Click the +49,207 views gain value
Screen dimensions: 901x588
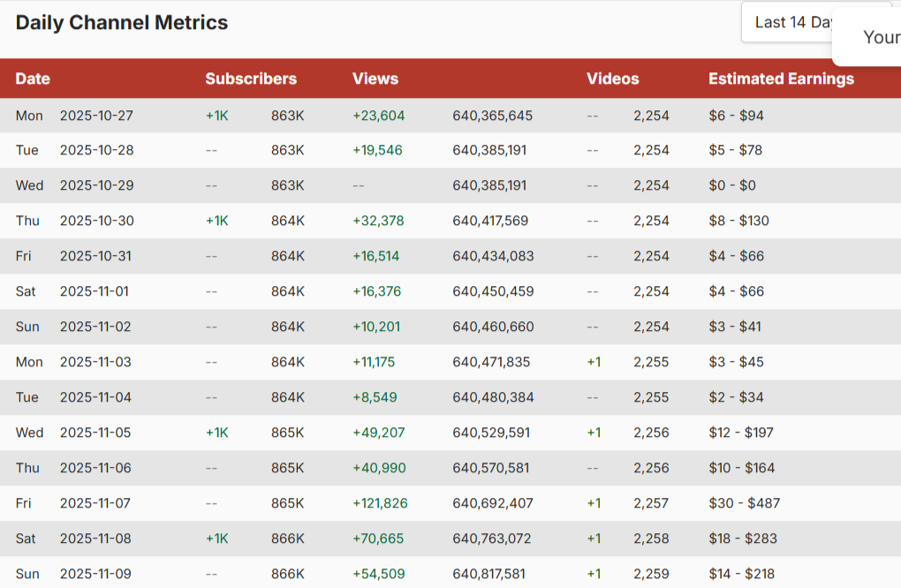tap(378, 433)
